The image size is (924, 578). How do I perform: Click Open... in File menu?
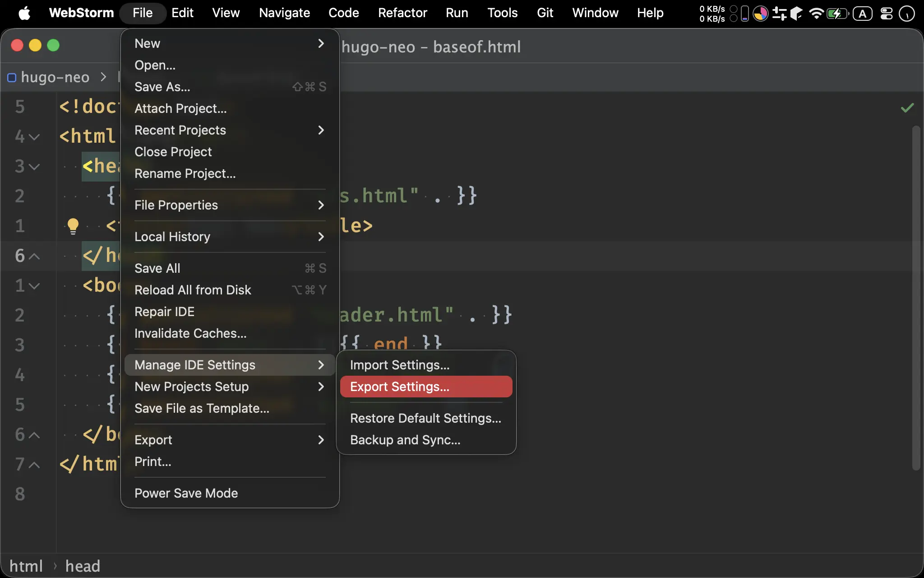tap(230, 65)
